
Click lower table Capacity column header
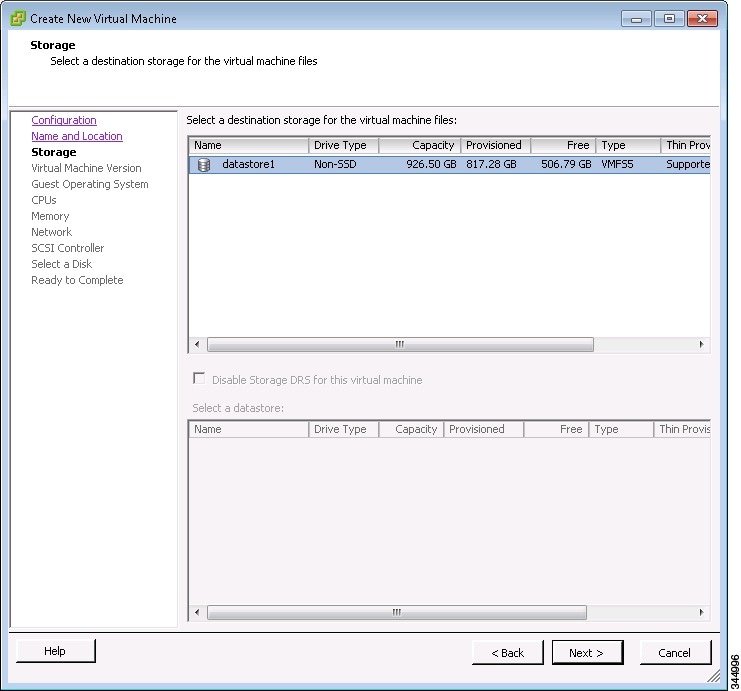click(x=411, y=429)
